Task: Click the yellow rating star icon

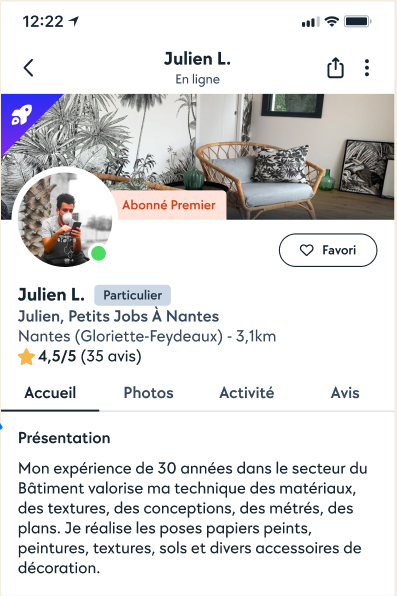Action: click(26, 357)
